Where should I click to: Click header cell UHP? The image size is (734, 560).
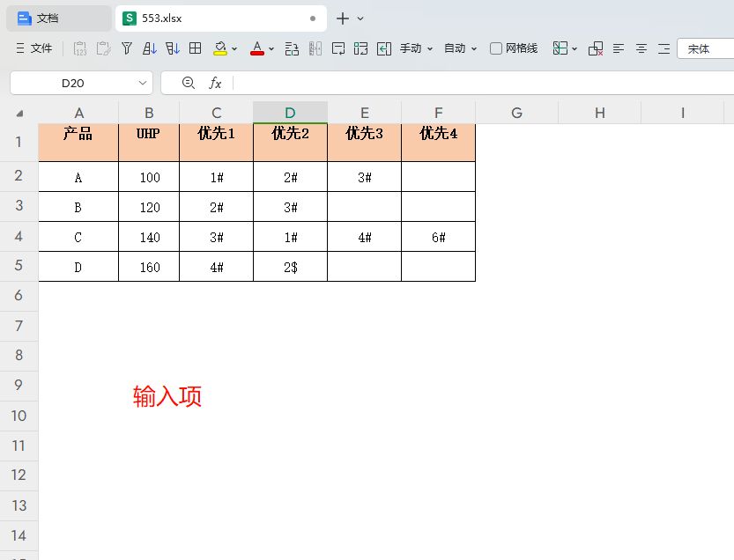click(x=149, y=143)
